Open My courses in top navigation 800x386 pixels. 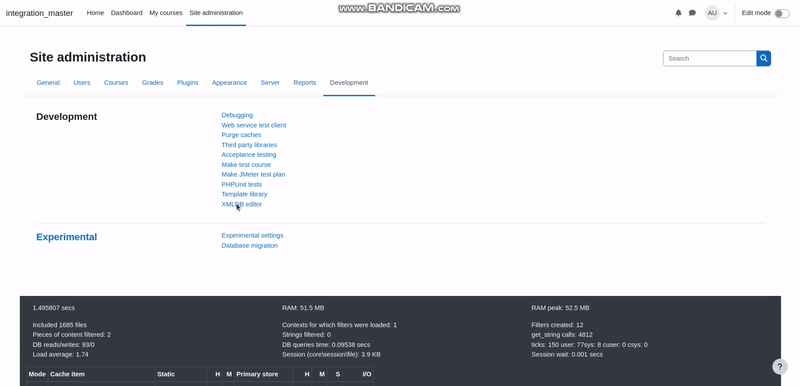(x=166, y=13)
